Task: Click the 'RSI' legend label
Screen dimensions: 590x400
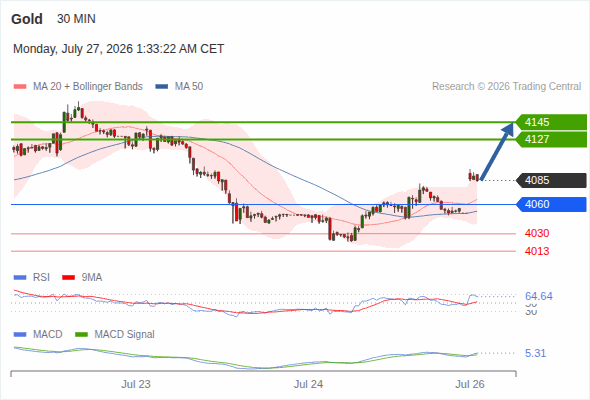Action: (x=41, y=278)
